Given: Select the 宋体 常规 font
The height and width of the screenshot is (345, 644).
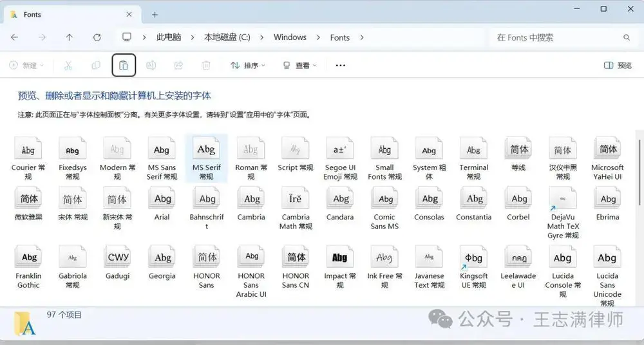Looking at the screenshot, I should (x=73, y=204).
